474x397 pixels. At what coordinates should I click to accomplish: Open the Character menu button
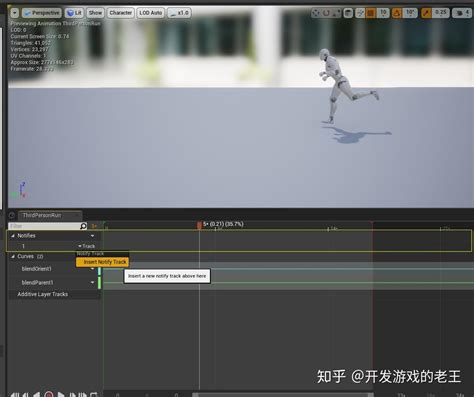click(x=121, y=13)
